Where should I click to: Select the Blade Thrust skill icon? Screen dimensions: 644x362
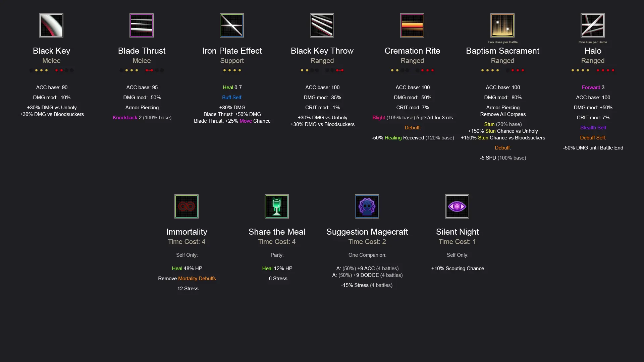142,25
